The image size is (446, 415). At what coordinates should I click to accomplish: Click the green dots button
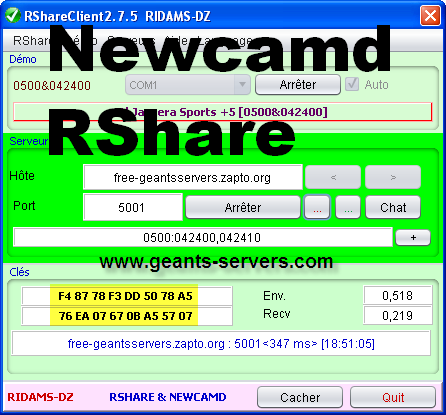point(348,207)
